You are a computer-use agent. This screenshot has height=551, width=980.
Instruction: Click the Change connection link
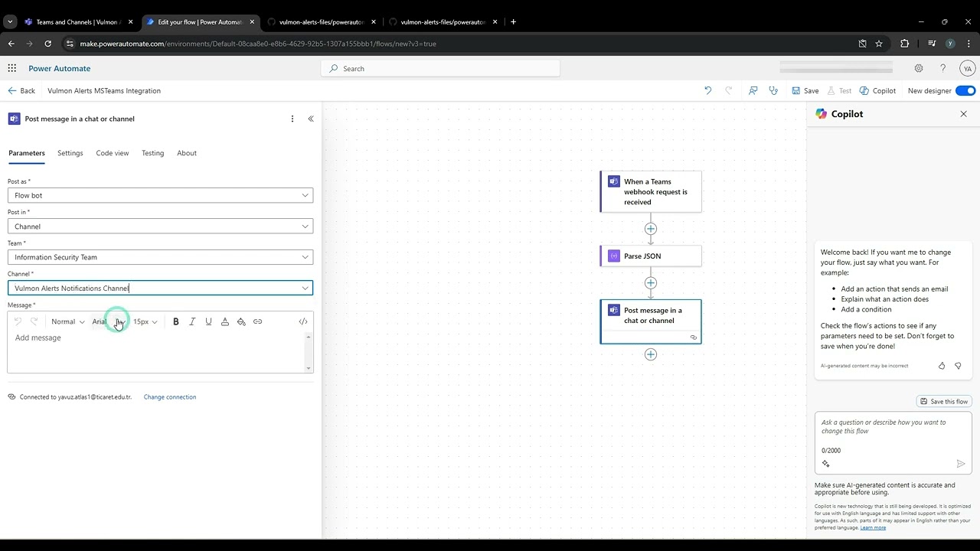(x=170, y=397)
